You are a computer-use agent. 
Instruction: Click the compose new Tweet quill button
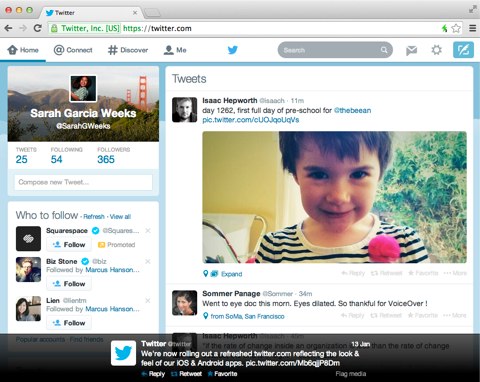tap(463, 50)
